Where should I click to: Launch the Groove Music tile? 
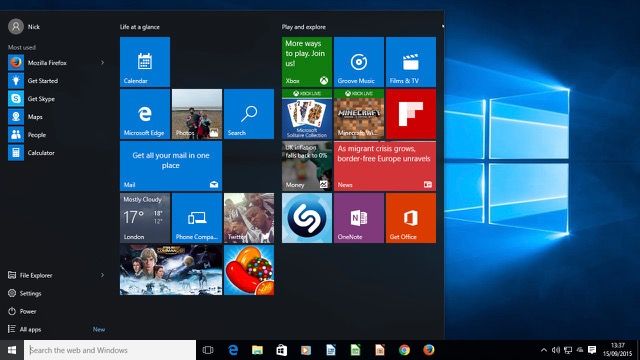[x=359, y=62]
